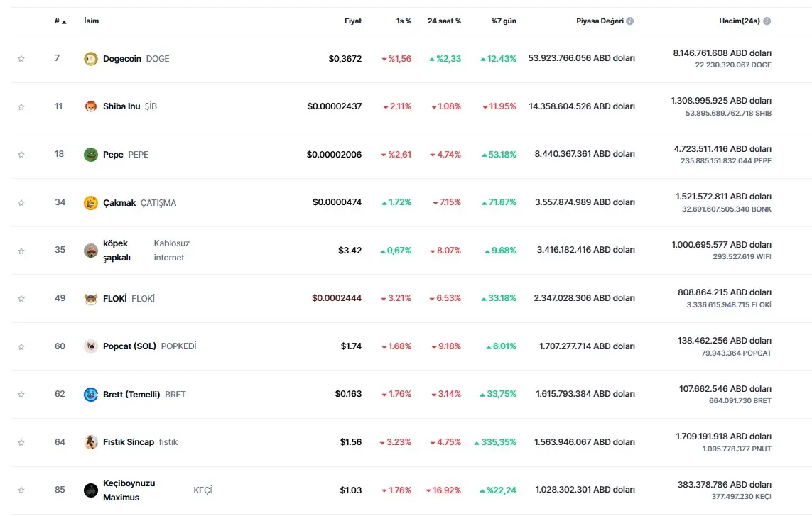Click the 24 saat % column header

click(444, 21)
